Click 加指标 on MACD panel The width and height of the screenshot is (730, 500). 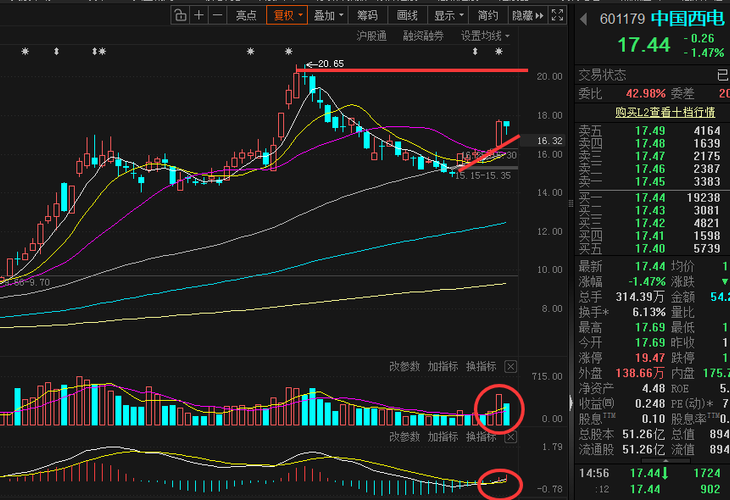pyautogui.click(x=443, y=437)
